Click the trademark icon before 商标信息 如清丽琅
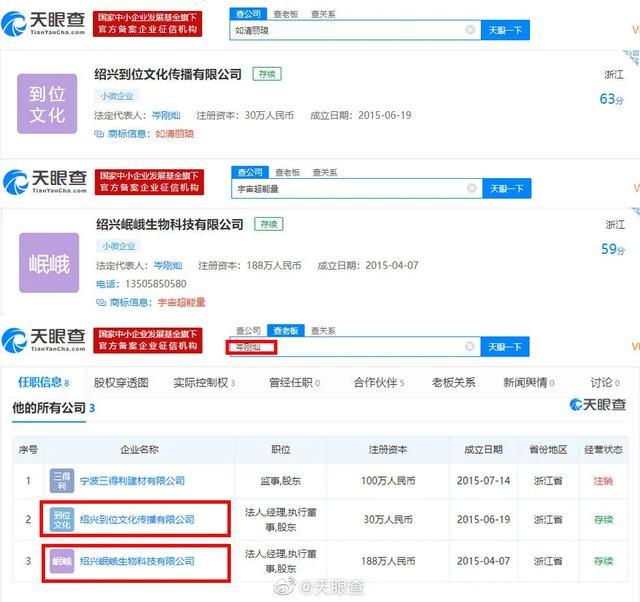The height and width of the screenshot is (602, 640). point(99,134)
